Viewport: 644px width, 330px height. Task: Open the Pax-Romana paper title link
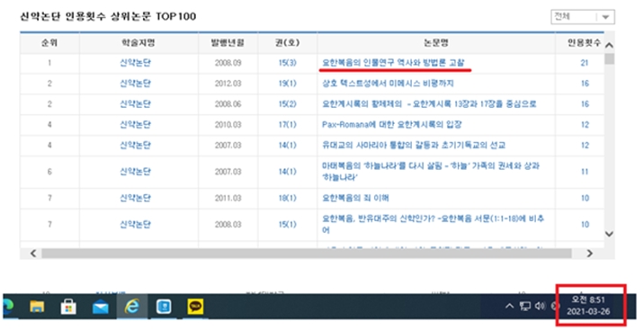pos(391,124)
